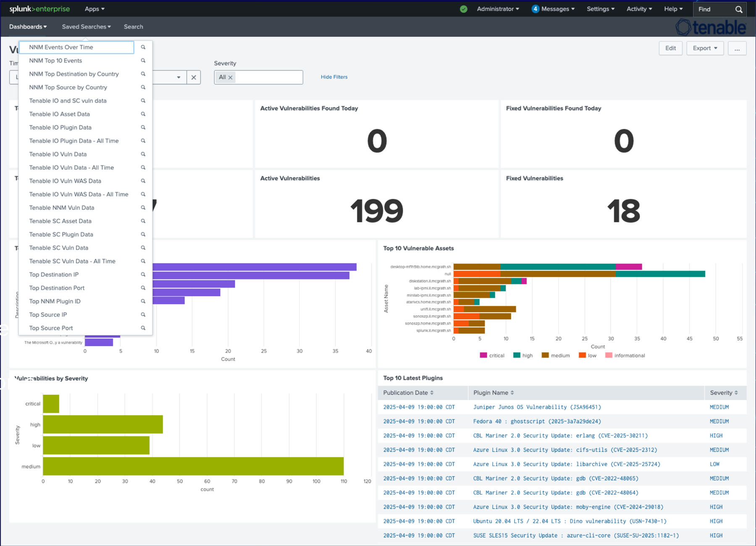Image resolution: width=756 pixels, height=546 pixels.
Task: Open the Export dropdown
Action: [x=705, y=48]
